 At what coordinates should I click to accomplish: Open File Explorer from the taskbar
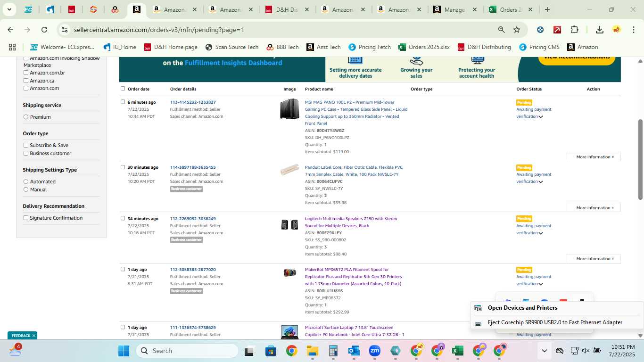(312, 351)
